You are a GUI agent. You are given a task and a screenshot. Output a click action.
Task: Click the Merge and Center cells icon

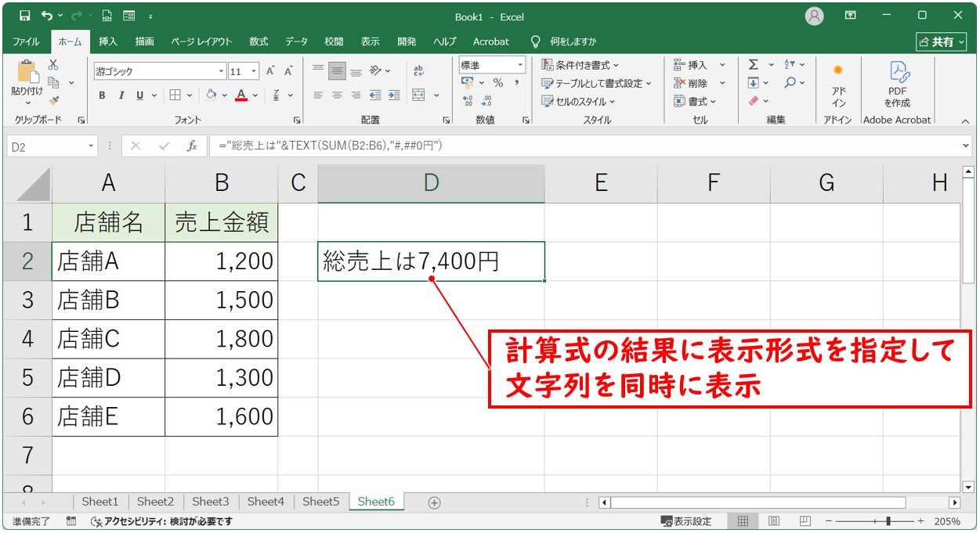click(x=418, y=95)
